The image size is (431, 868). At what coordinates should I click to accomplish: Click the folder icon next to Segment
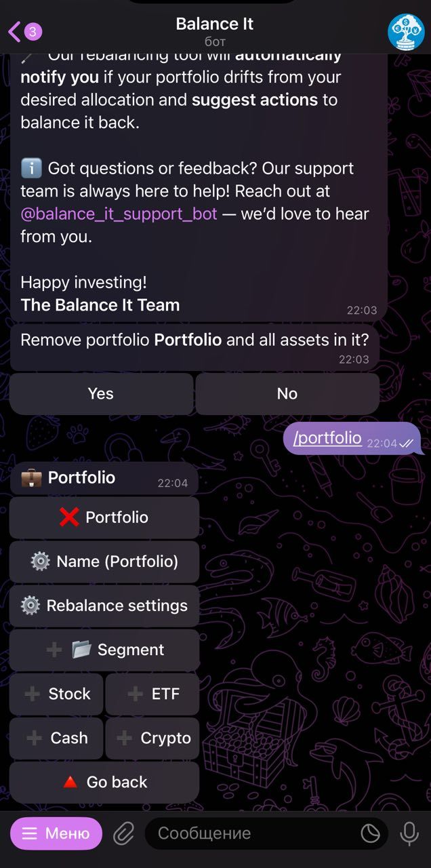(x=81, y=649)
